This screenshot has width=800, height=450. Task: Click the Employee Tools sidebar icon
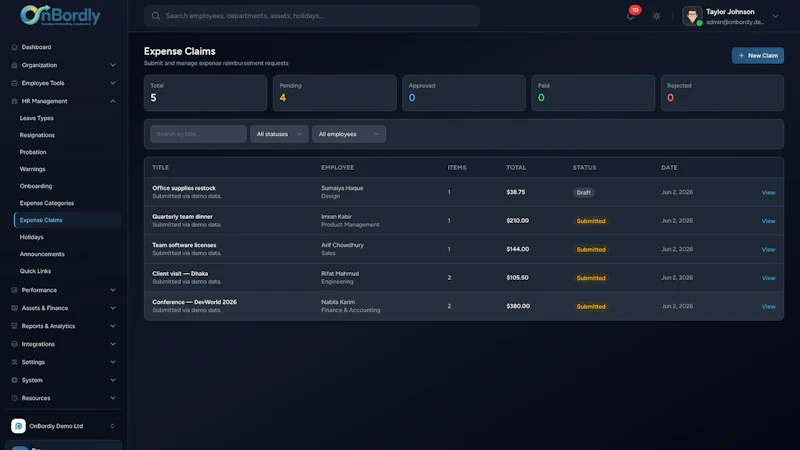[x=14, y=83]
